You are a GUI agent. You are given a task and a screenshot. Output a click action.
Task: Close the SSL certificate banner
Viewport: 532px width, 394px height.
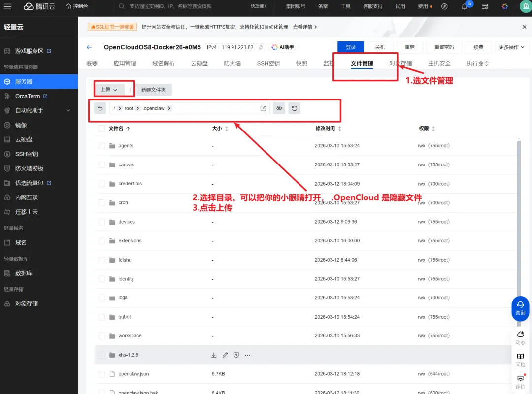click(524, 27)
